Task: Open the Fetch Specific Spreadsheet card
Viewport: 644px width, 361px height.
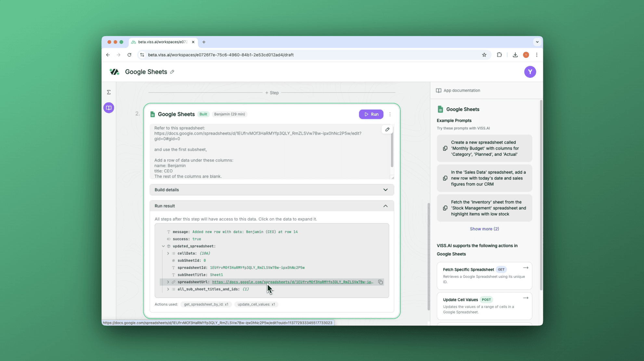Action: pos(484,276)
